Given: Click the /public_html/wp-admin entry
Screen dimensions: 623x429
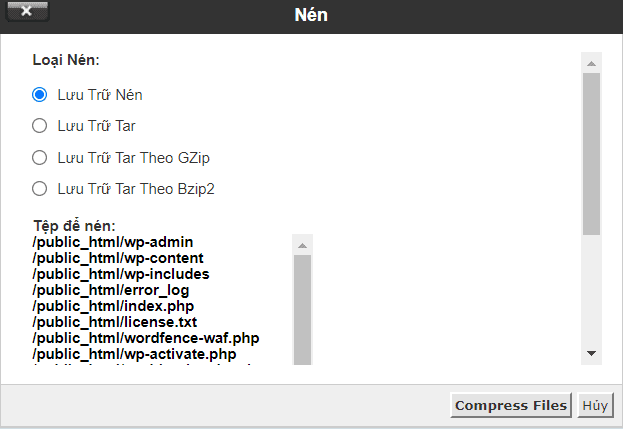Looking at the screenshot, I should click(112, 242).
